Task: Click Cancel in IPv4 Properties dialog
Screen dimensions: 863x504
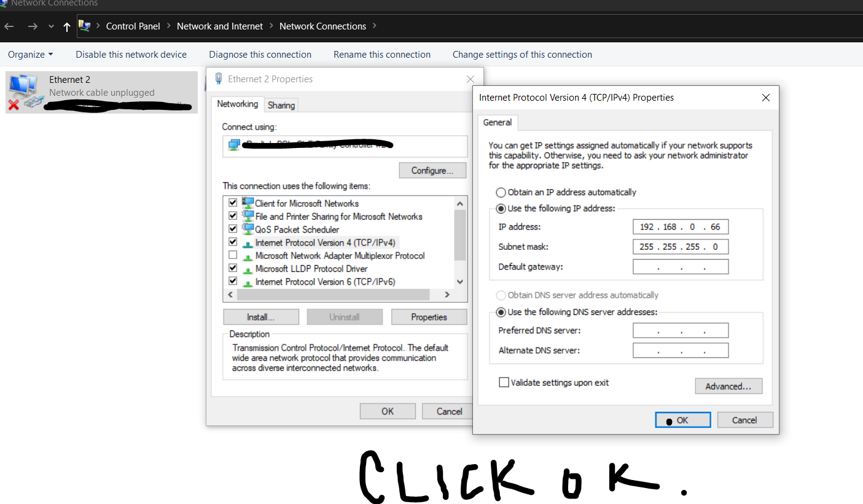Action: click(x=744, y=420)
